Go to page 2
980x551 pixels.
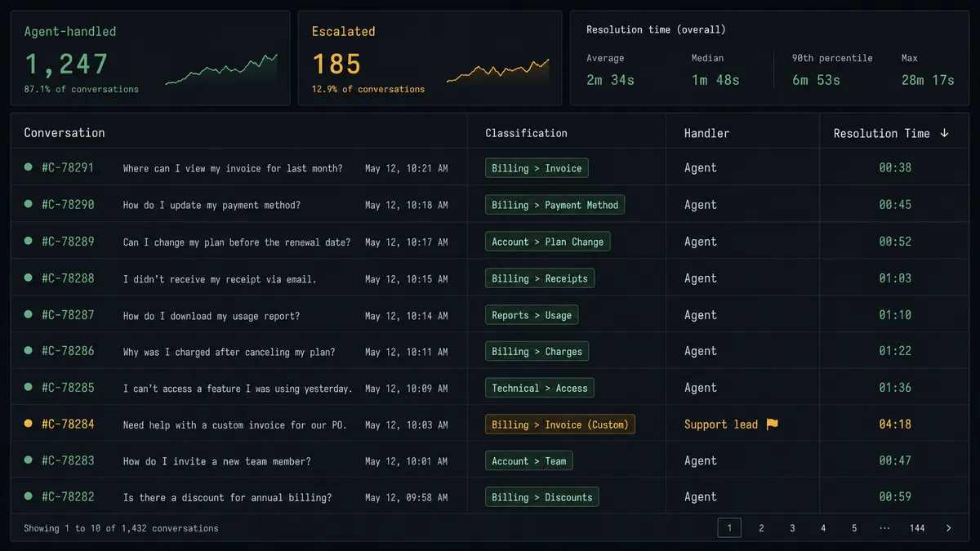pos(761,528)
